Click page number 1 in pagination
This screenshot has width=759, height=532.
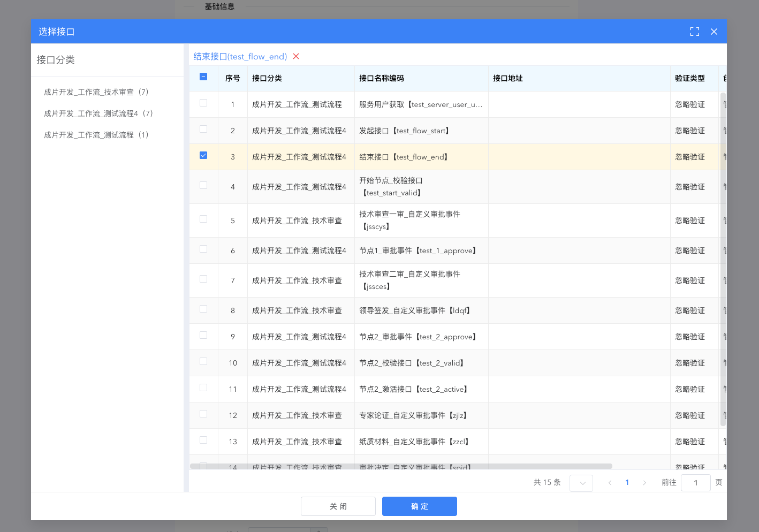(627, 483)
